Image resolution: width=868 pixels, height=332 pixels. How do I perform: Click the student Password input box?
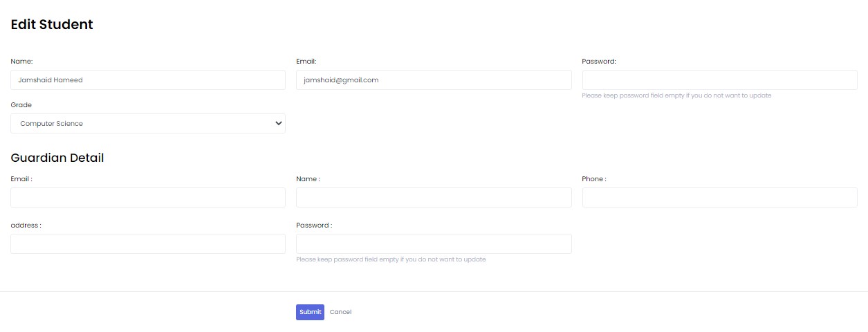[x=719, y=80]
